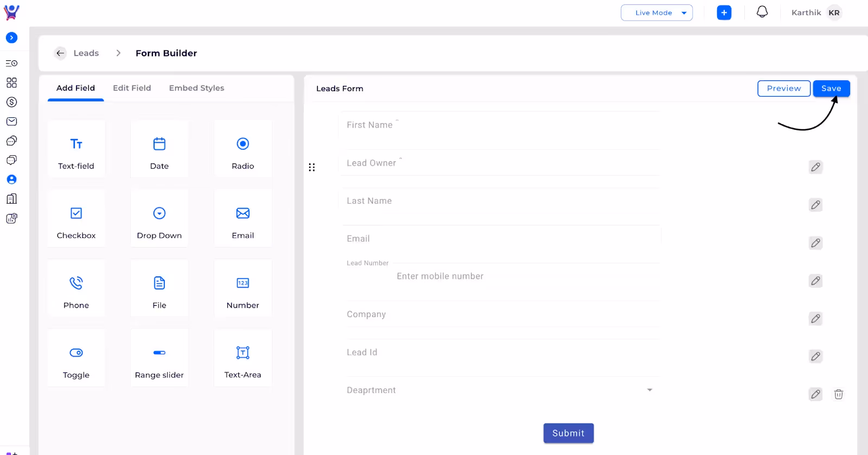Screen dimensions: 868x455
Task: Click the Last Name input field
Action: tap(500, 201)
